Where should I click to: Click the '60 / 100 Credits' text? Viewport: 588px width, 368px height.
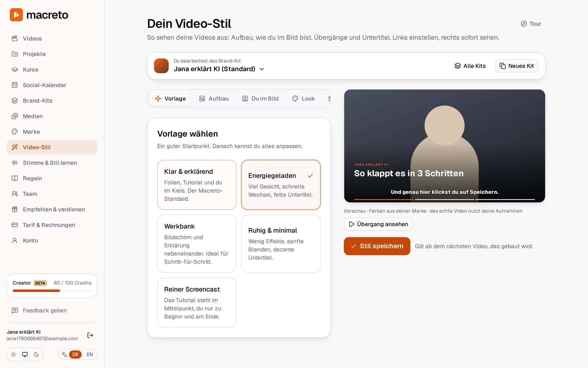pyautogui.click(x=73, y=283)
